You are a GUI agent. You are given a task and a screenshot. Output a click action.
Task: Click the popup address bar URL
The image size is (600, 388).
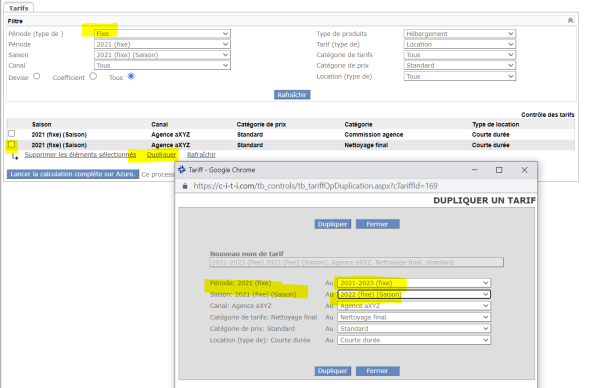(315, 186)
